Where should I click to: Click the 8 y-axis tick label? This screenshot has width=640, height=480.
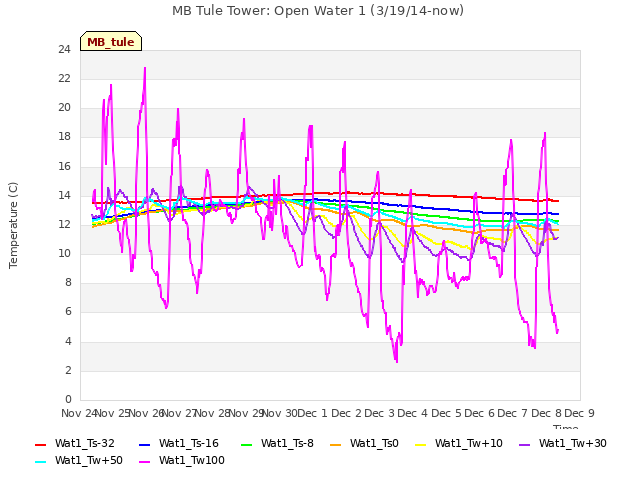(68, 283)
